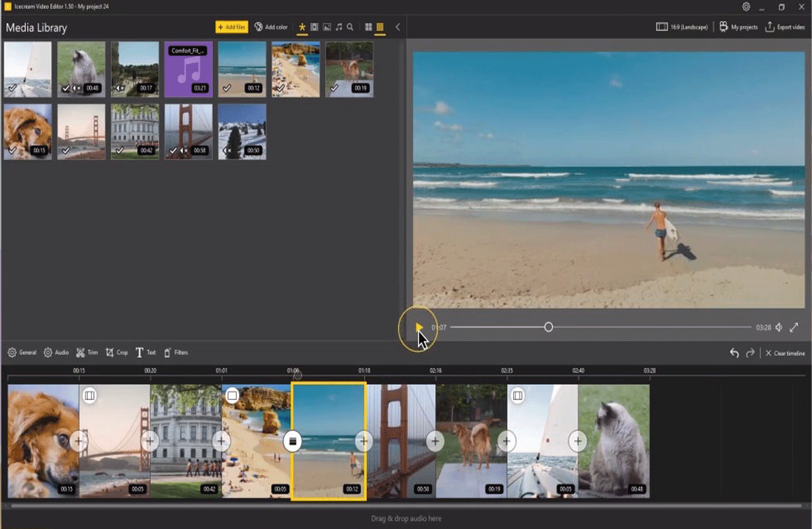Screen dimensions: 812x529
Task: Open the 16:9 Landscape aspect ratio selector
Action: coord(682,27)
